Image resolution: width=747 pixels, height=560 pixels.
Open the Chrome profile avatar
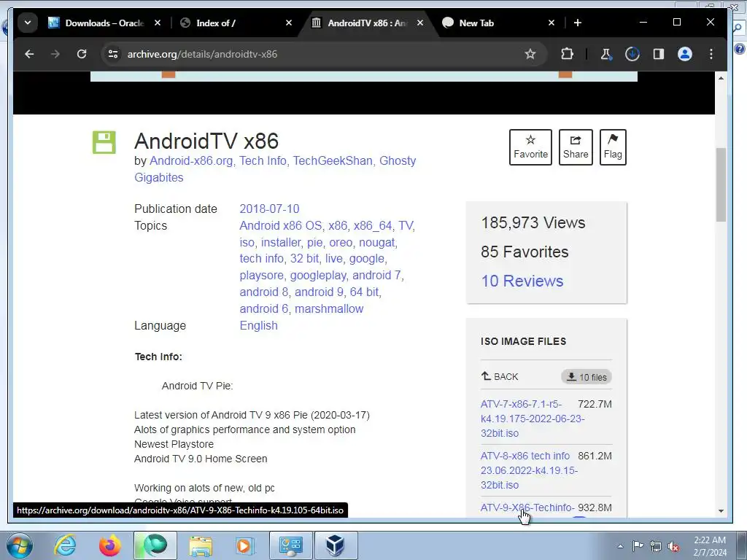pos(684,54)
